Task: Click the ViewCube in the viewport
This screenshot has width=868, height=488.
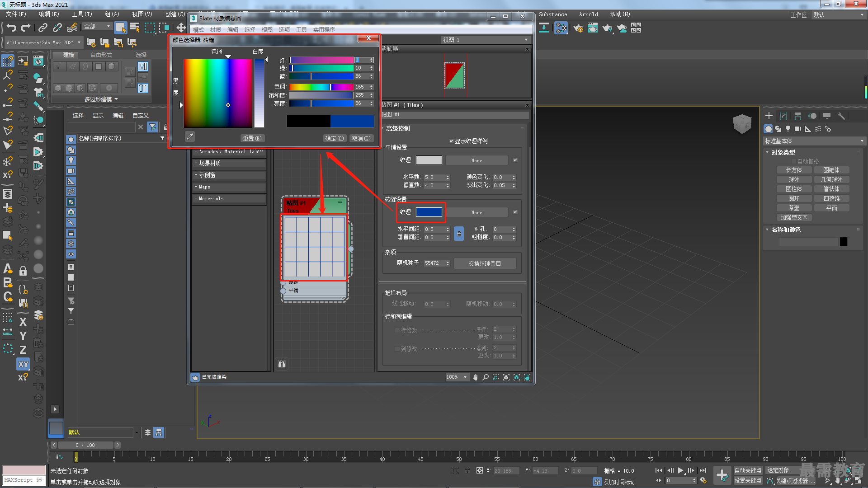Action: 742,123
